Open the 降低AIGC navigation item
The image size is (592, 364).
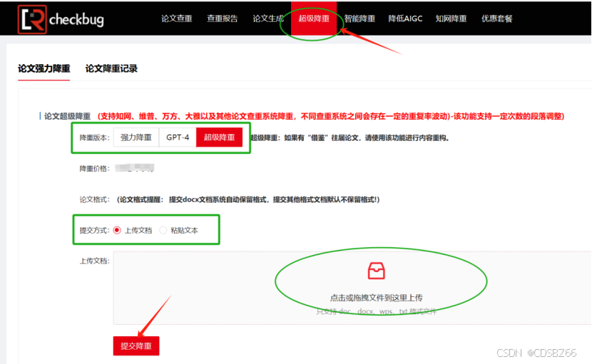(x=405, y=19)
